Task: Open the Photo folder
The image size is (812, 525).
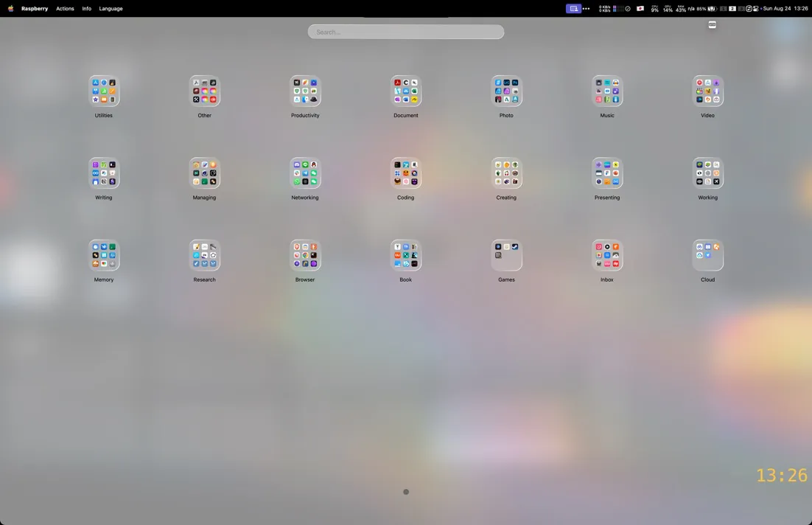Action: coord(506,91)
